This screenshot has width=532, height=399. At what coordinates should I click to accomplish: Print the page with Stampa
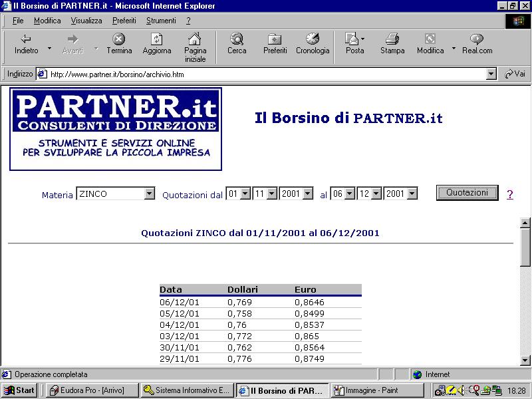(x=392, y=44)
